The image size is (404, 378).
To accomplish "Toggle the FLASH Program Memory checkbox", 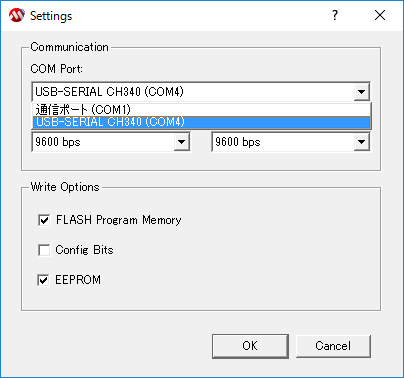I will (44, 220).
